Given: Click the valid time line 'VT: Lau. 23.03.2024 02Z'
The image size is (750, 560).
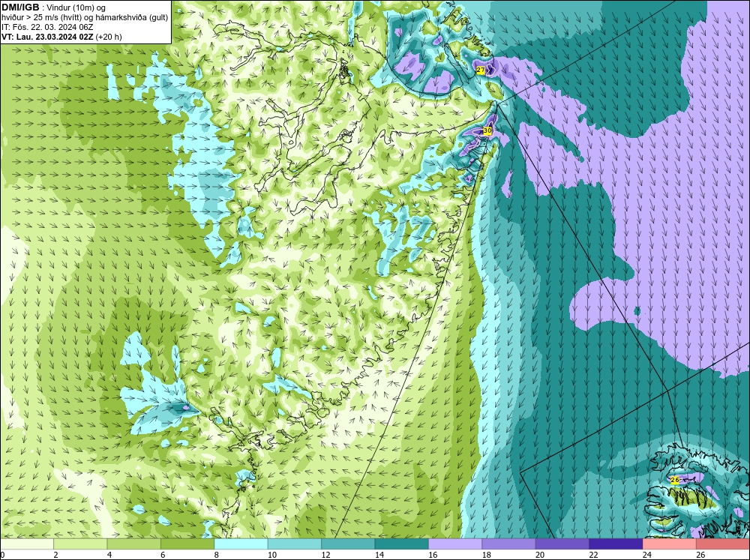Looking at the screenshot, I should coord(47,37).
